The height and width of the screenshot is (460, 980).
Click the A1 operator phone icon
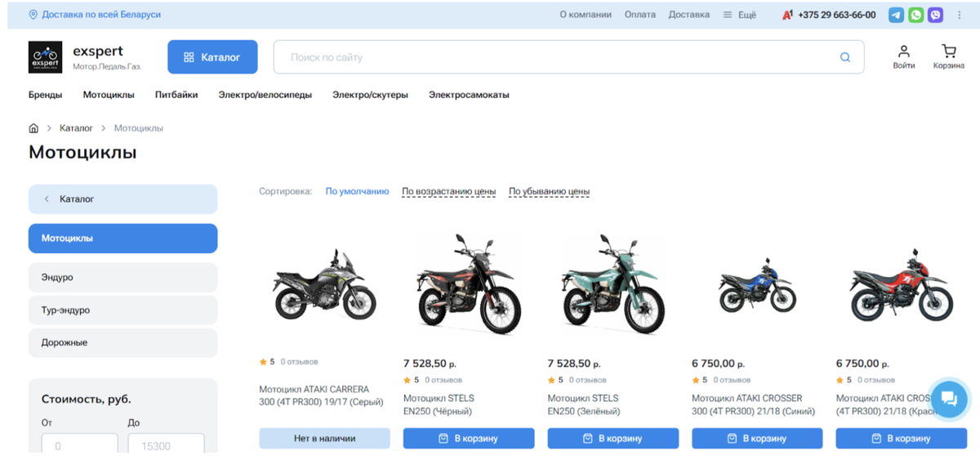[x=787, y=15]
